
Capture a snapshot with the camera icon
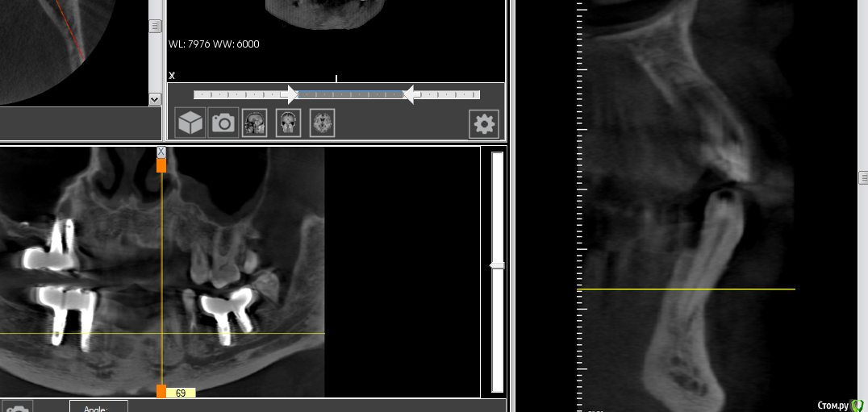coord(223,123)
